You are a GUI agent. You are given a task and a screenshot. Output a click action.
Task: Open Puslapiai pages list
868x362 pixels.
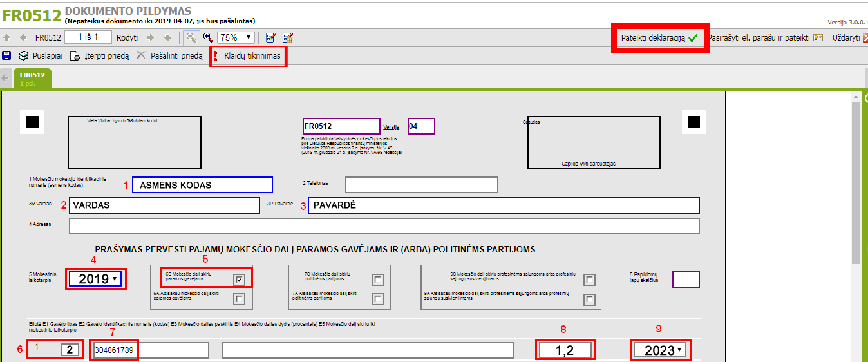click(41, 56)
